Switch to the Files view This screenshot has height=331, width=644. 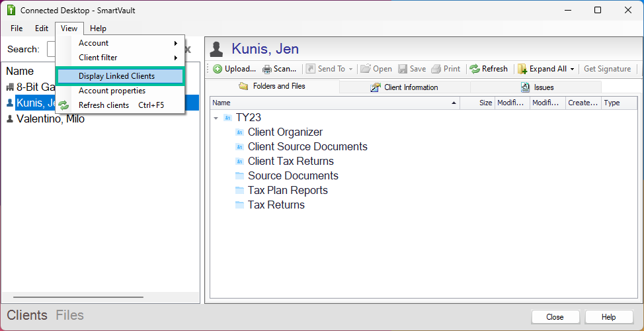[x=70, y=315]
